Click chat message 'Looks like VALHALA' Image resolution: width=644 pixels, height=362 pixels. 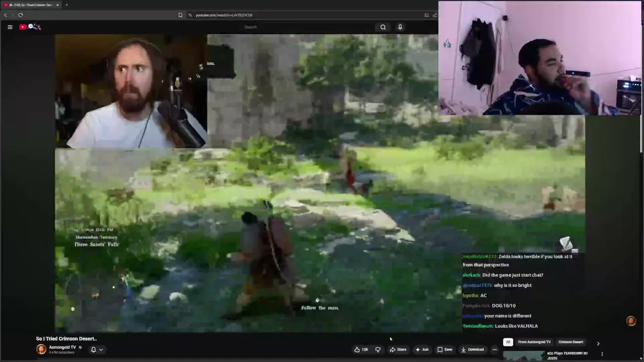point(516,326)
